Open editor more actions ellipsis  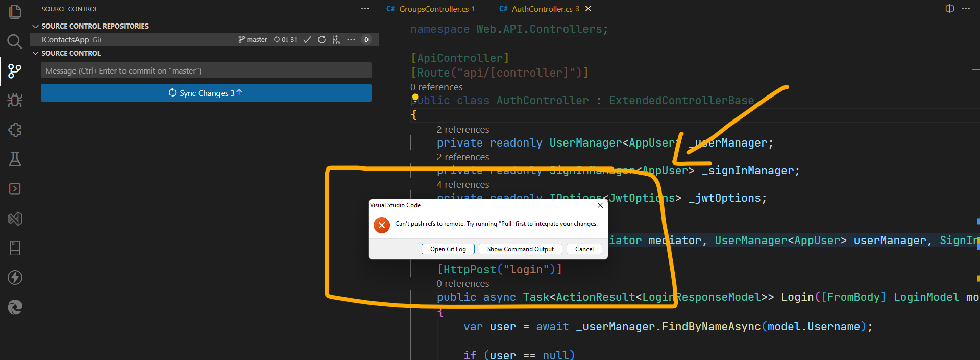[966, 9]
